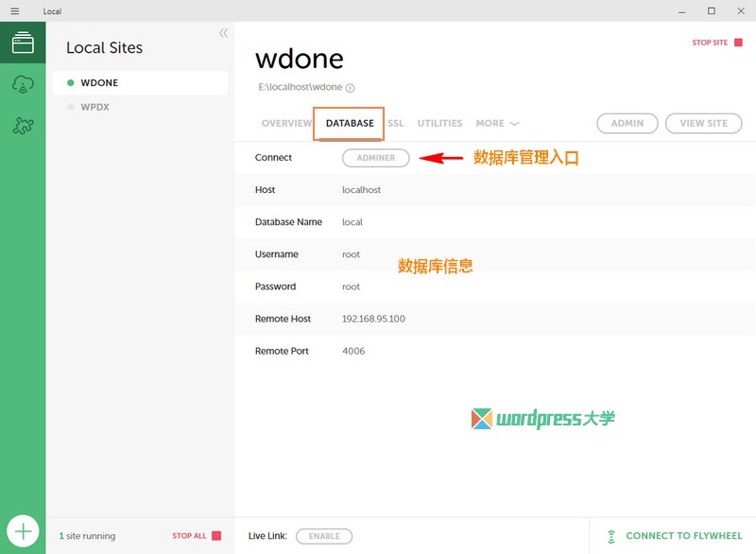Click the ADMINER database button
The width and height of the screenshot is (756, 554).
coord(375,158)
